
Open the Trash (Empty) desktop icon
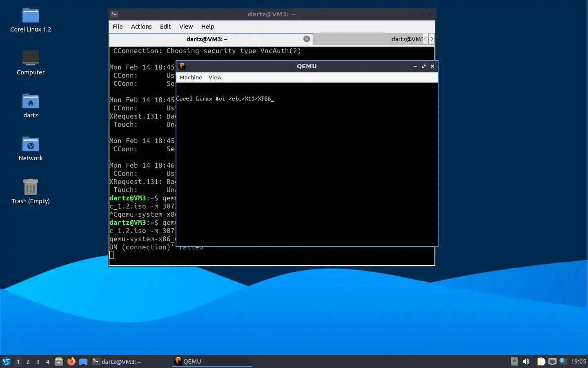31,191
